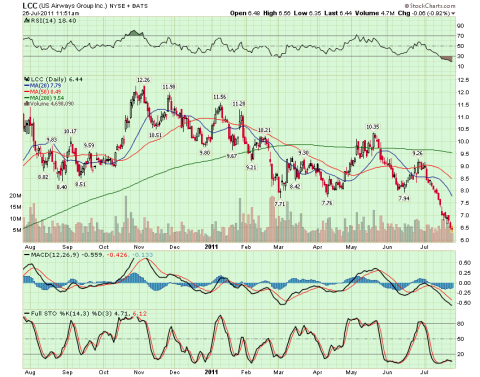Click the 'Volume 4,698,090' legend entry

pos(52,104)
